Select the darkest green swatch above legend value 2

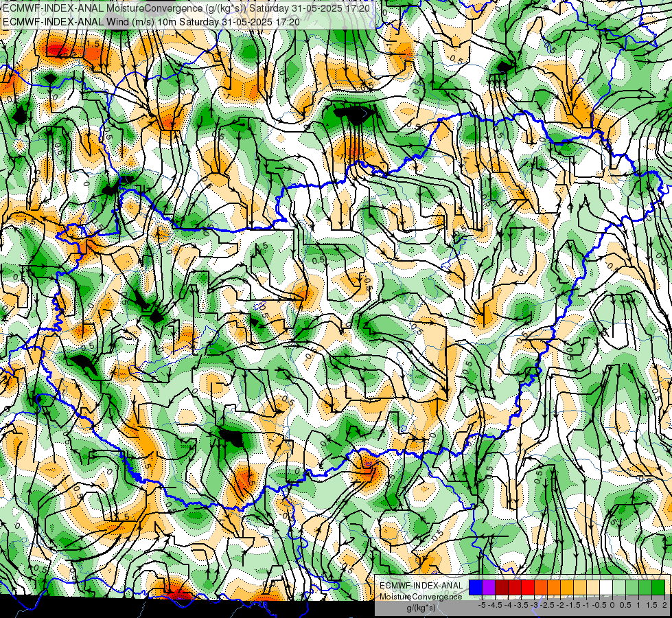[658, 587]
